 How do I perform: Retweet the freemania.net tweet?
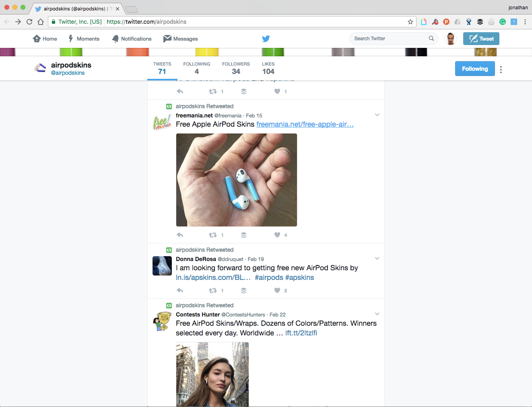pos(212,235)
